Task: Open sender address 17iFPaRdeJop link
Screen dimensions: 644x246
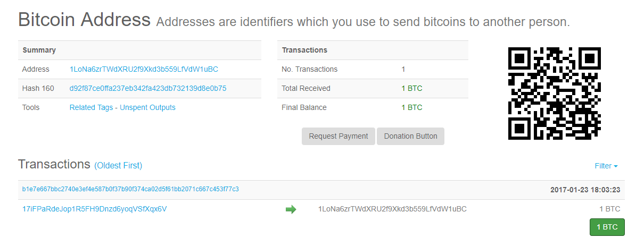Action: point(94,209)
